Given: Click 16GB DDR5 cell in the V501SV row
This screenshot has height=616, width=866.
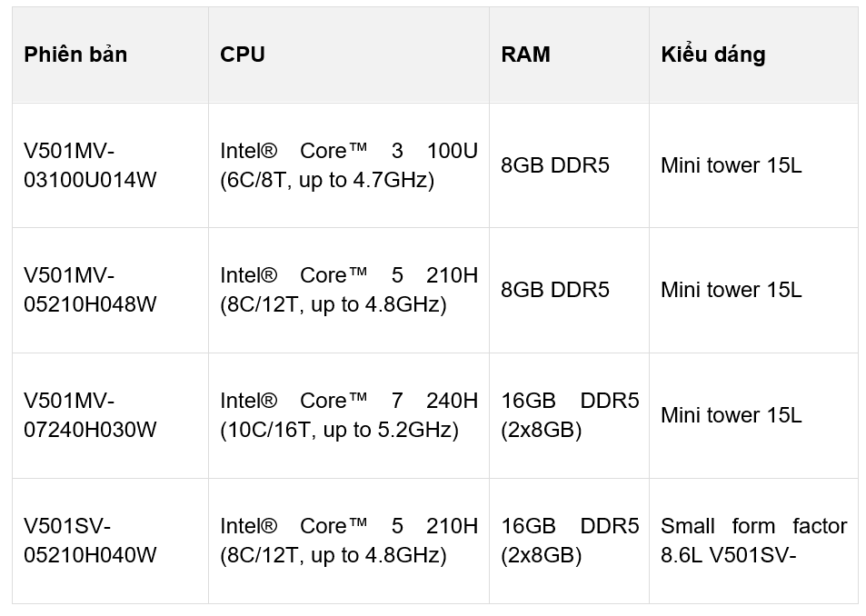Looking at the screenshot, I should (x=569, y=541).
